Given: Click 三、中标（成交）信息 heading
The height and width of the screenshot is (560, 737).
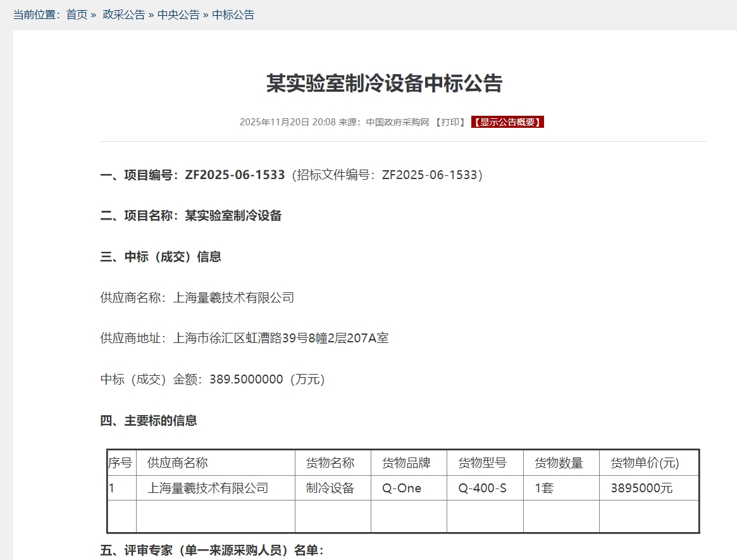Looking at the screenshot, I should [x=161, y=257].
